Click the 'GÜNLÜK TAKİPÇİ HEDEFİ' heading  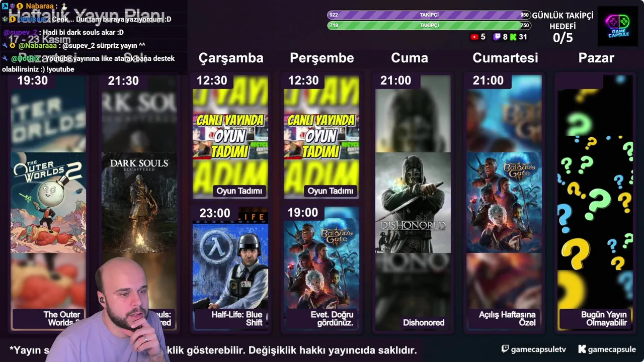[562, 21]
